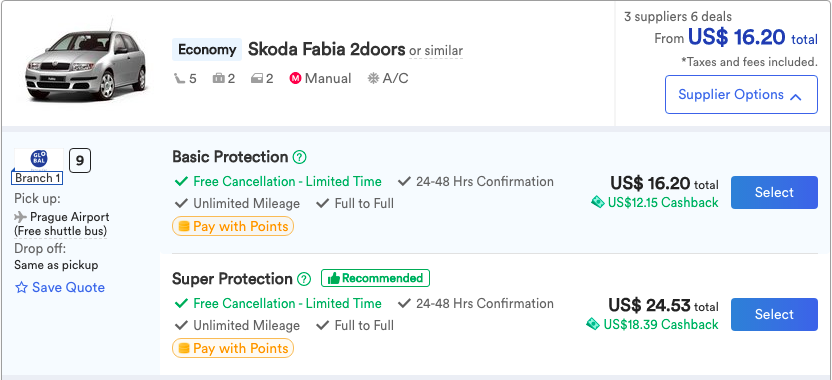
Task: Select the Basic Protection US$ 16.20 deal
Action: tap(774, 192)
